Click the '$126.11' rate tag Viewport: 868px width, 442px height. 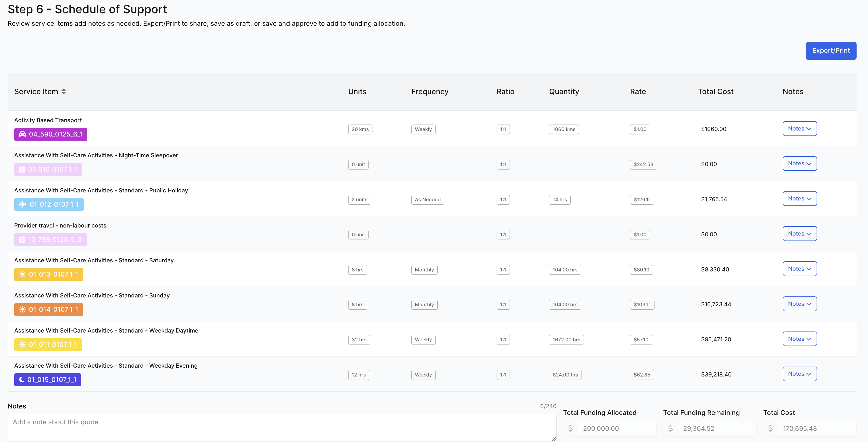coord(642,200)
